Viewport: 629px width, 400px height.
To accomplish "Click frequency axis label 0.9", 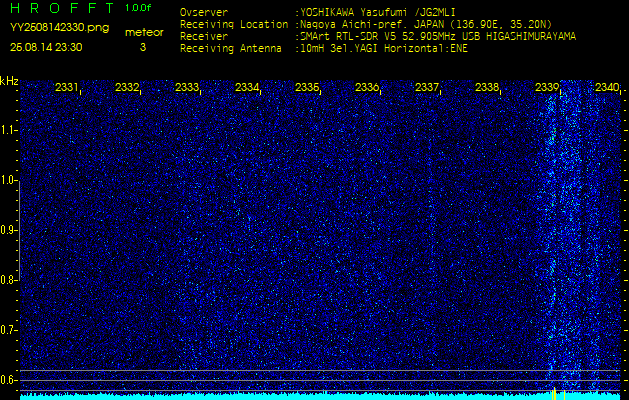I will pos(8,230).
